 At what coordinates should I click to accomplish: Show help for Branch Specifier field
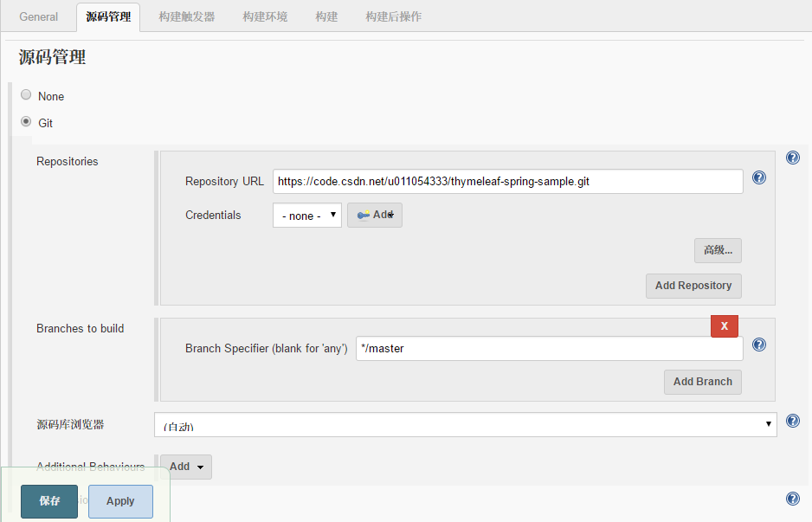click(x=759, y=345)
